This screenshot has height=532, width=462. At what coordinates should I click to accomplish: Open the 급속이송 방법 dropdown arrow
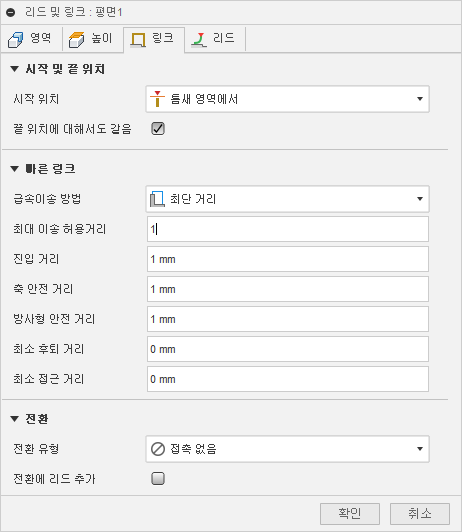coord(420,199)
